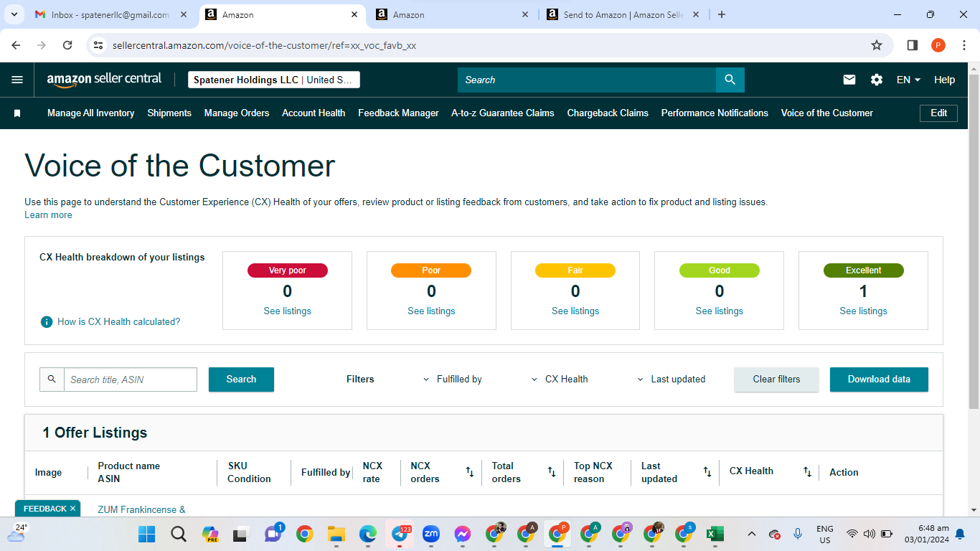This screenshot has width=980, height=551.
Task: See listings under Very poor
Action: [x=287, y=311]
